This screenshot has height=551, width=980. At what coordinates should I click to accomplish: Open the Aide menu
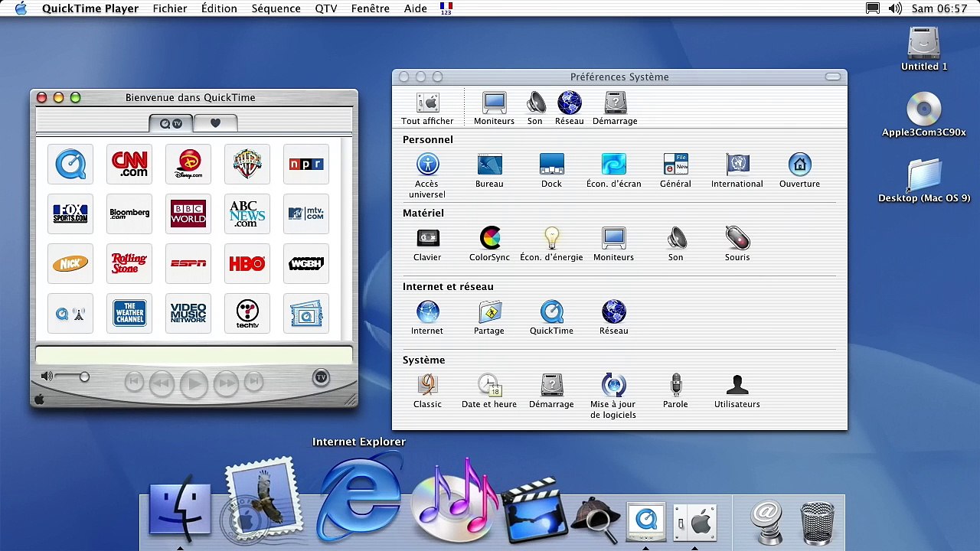click(x=416, y=8)
